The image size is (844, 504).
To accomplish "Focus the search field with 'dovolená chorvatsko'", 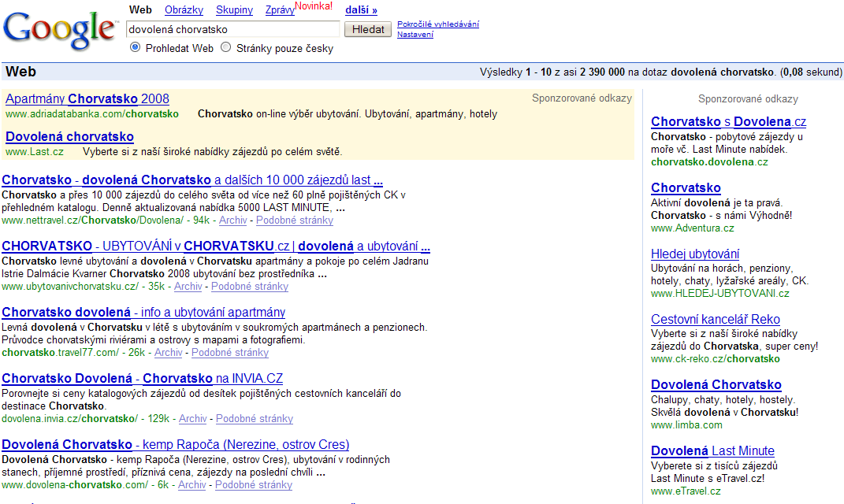I will [x=232, y=29].
